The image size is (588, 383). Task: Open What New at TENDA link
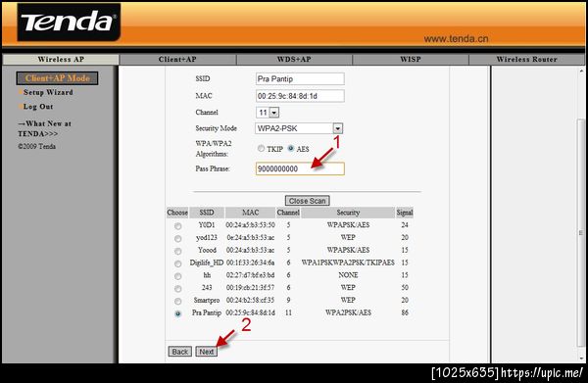44,128
